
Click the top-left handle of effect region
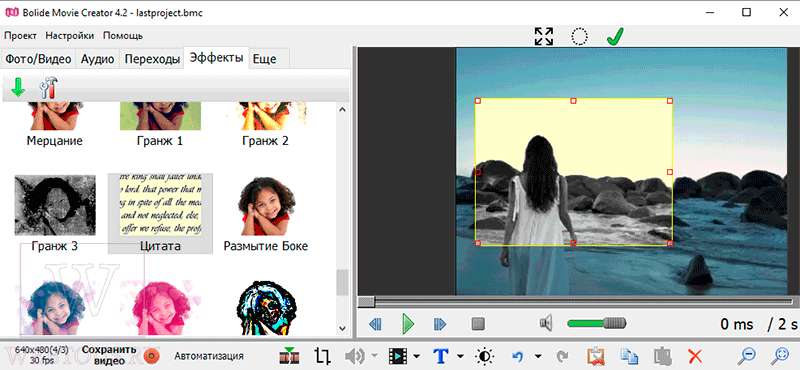point(478,101)
